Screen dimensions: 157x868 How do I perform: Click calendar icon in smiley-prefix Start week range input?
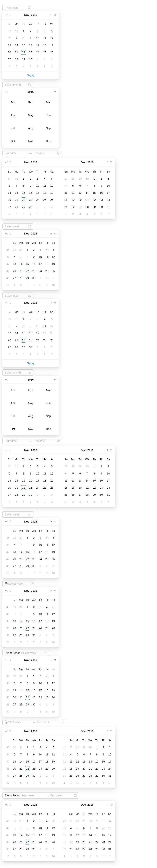[x=62, y=722]
